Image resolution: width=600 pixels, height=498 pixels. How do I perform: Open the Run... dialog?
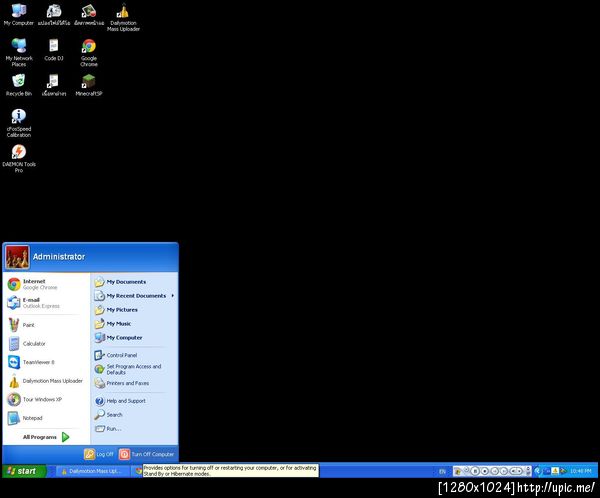tap(134, 429)
